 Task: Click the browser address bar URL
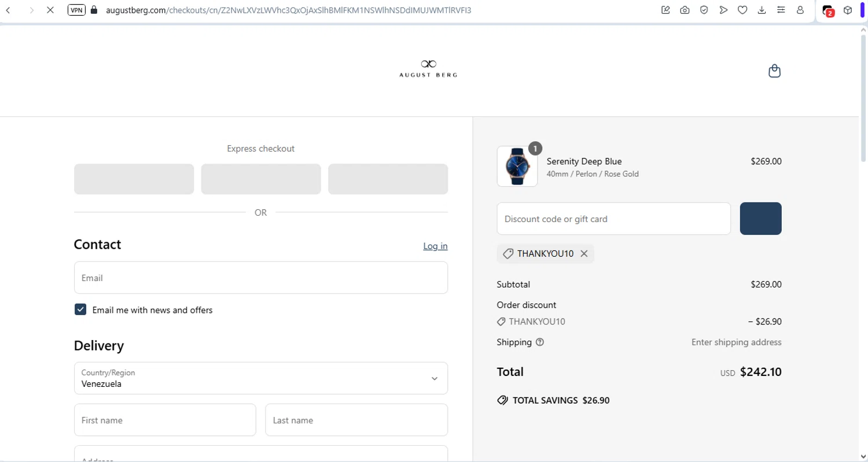(x=288, y=10)
